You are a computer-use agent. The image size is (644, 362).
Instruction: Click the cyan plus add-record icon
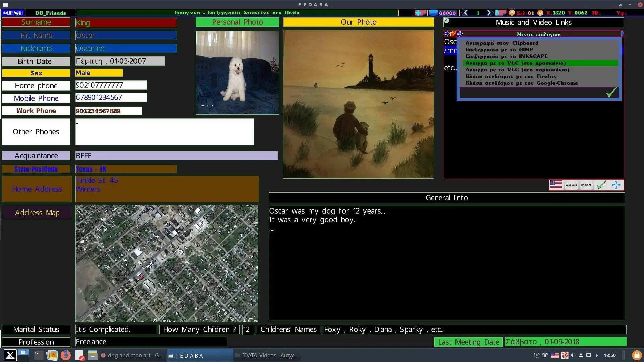pyautogui.click(x=418, y=13)
